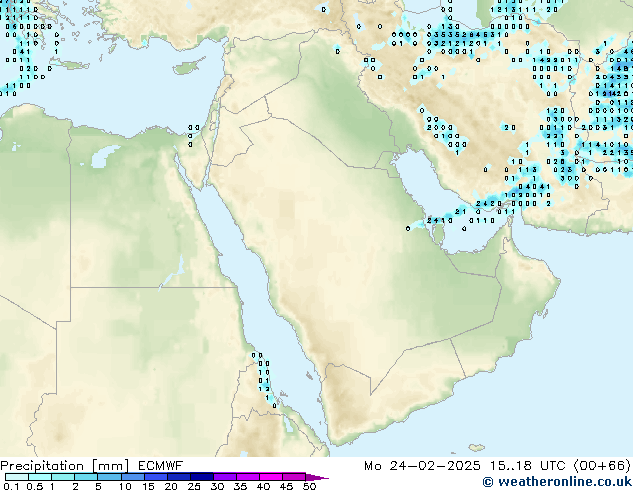
Task: Click the 'Mo 24-02-2025' date text
Action: point(422,466)
